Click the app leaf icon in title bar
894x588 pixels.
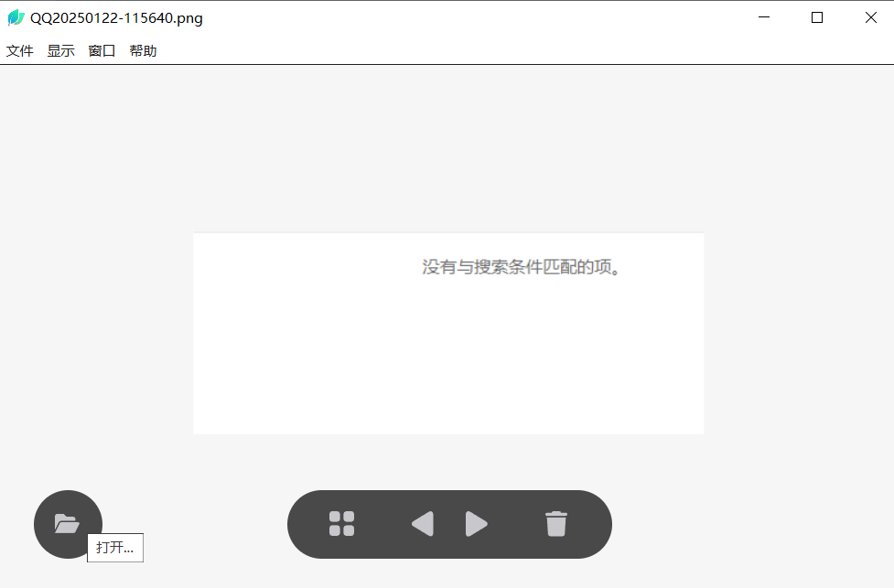pos(16,17)
